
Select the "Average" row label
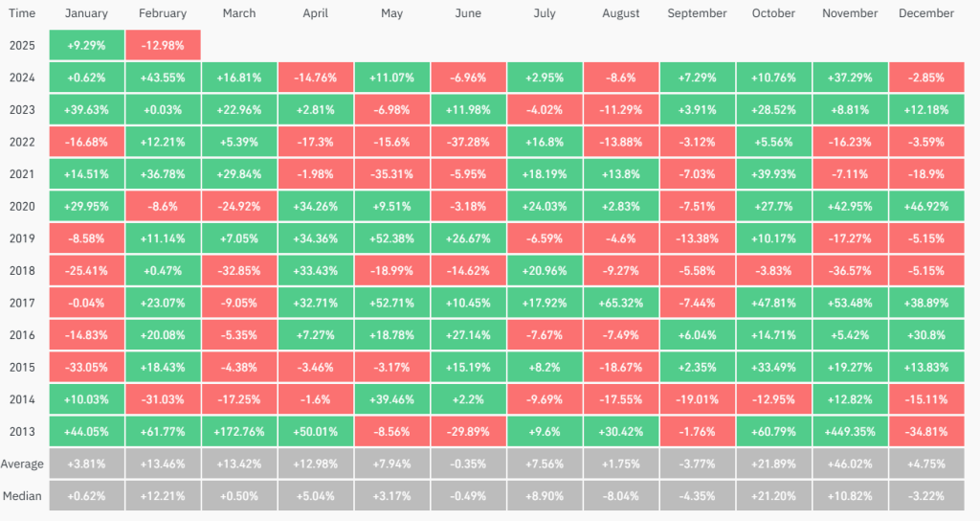pos(22,464)
